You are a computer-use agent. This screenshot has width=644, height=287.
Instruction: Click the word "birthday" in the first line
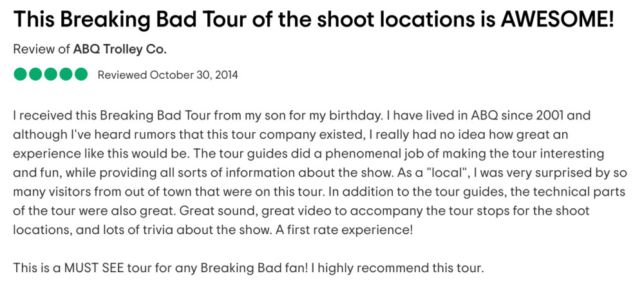point(353,115)
